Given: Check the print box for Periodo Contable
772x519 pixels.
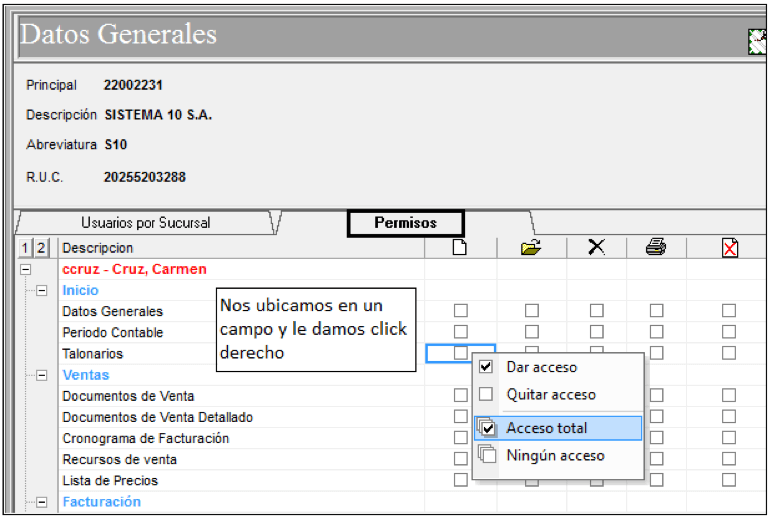Looking at the screenshot, I should coord(656,332).
